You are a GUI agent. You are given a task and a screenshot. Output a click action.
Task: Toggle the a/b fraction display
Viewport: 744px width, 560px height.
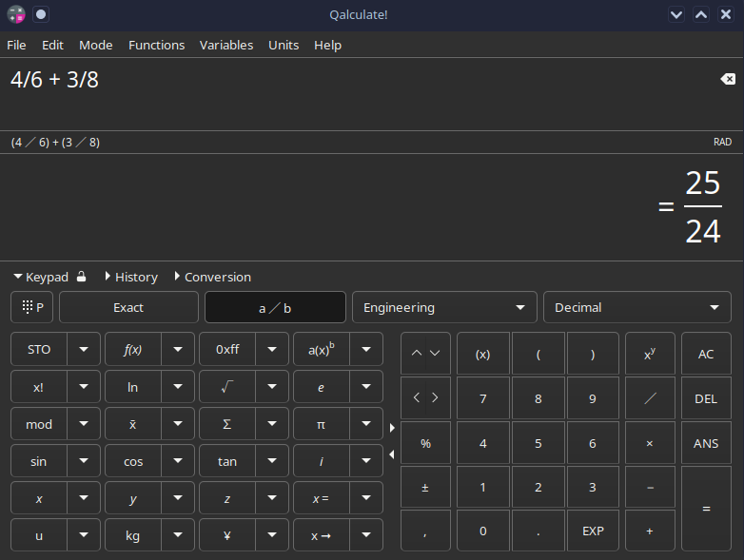click(x=275, y=307)
